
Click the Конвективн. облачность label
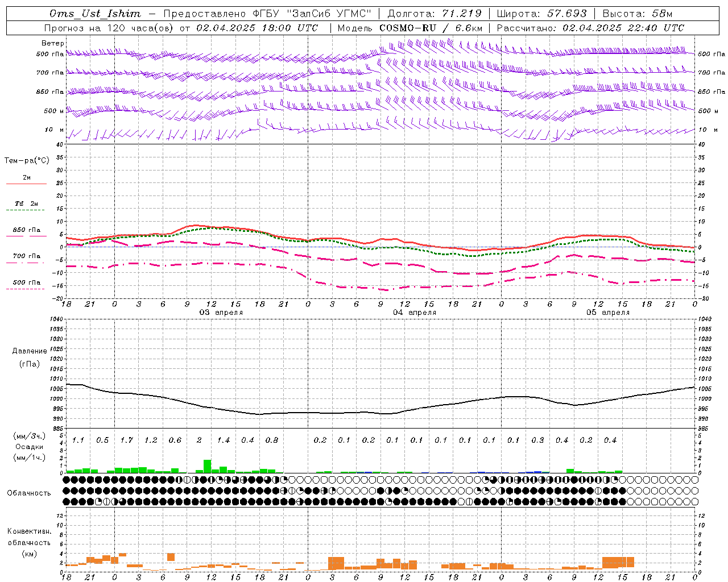[x=29, y=537]
